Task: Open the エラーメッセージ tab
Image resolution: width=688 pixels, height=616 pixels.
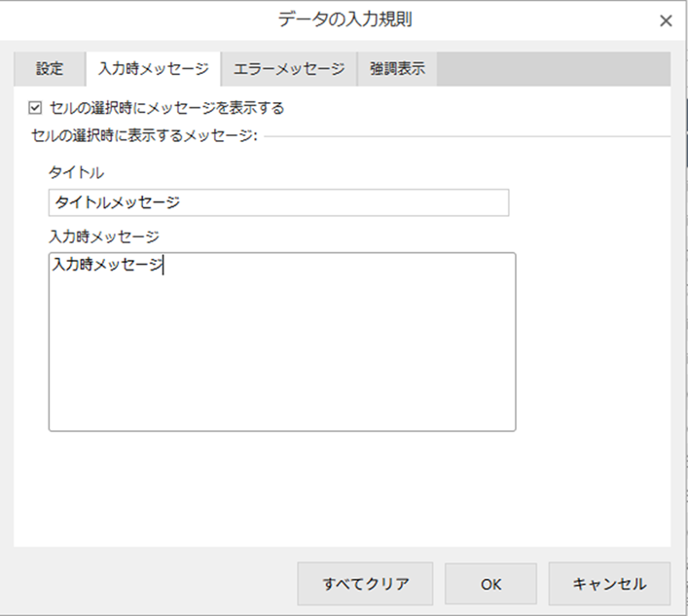Action: pyautogui.click(x=289, y=69)
